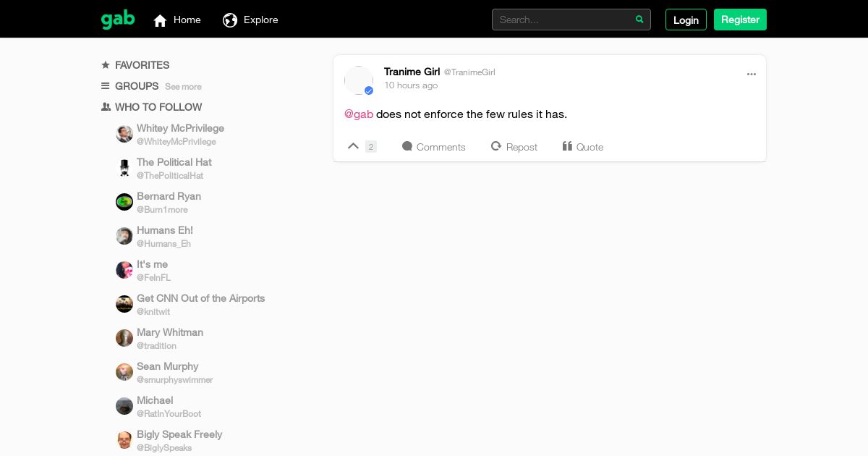Screen dimensions: 868x456
Task: Open the Bernard Ryan name link
Action: coord(169,196)
